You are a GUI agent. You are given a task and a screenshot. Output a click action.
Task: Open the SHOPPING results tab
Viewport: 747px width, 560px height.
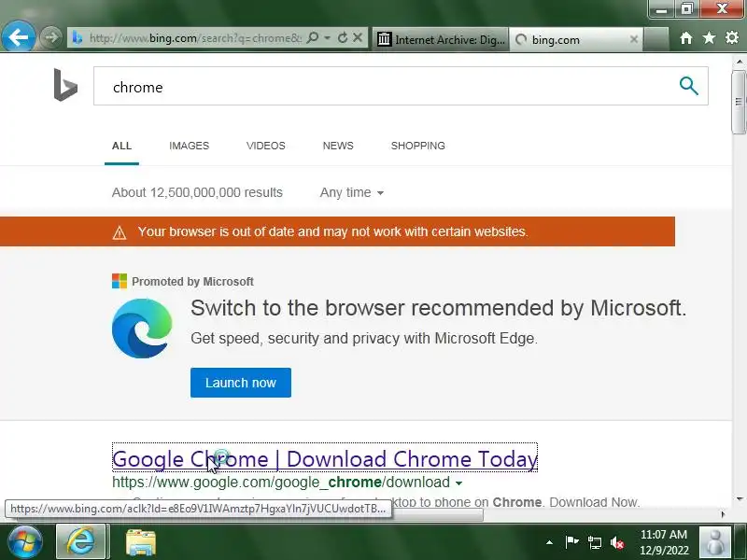(418, 146)
